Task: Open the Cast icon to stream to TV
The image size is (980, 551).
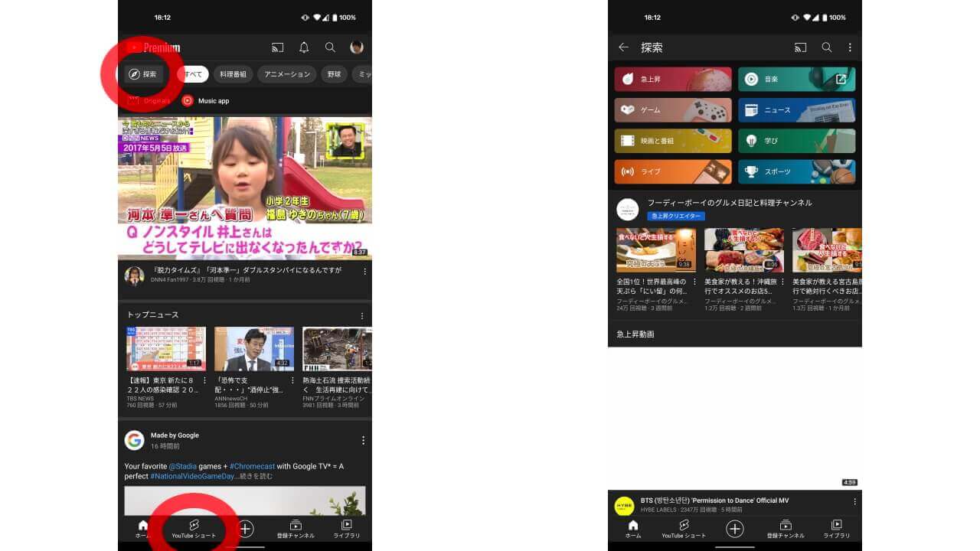Action: (x=277, y=47)
